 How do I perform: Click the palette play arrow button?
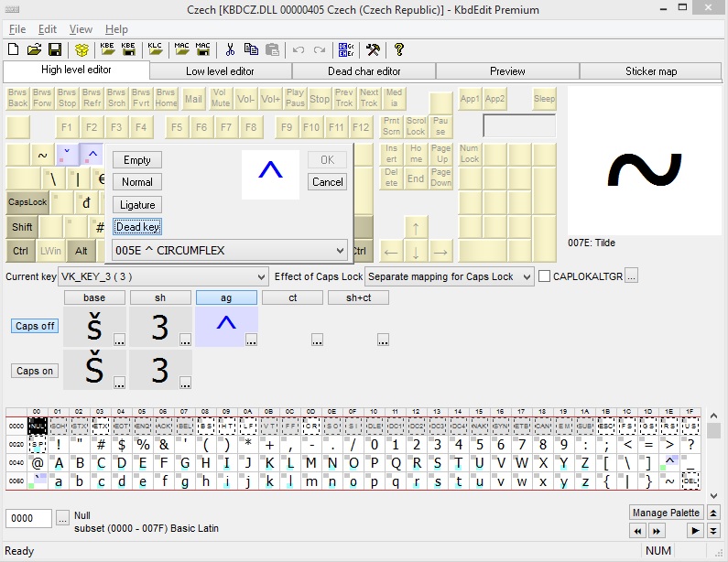click(694, 531)
